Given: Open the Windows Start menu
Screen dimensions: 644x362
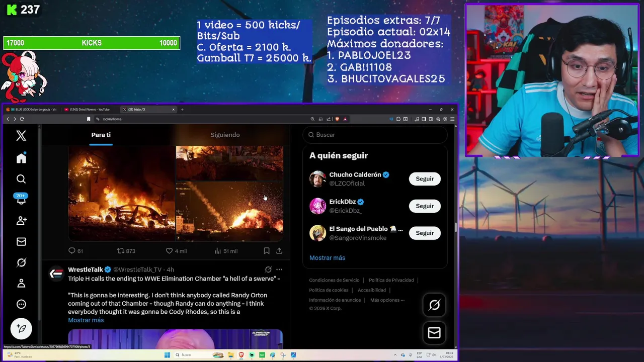Looking at the screenshot, I should point(167,355).
